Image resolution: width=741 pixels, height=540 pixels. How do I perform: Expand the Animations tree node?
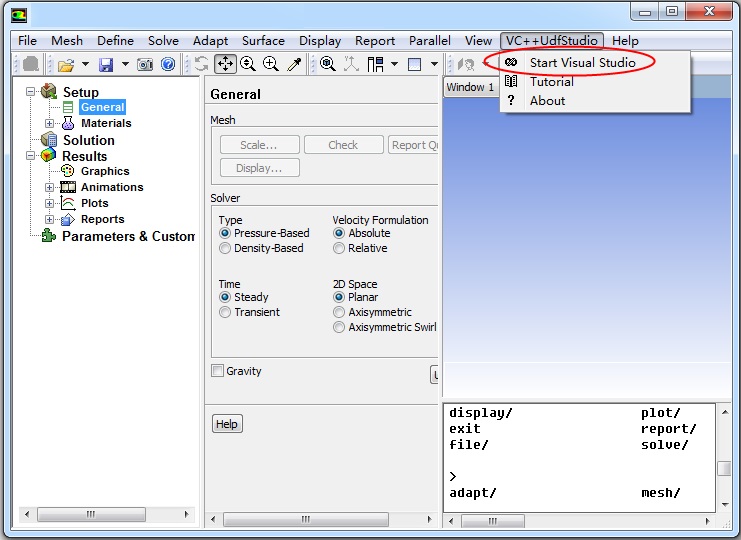click(x=50, y=187)
